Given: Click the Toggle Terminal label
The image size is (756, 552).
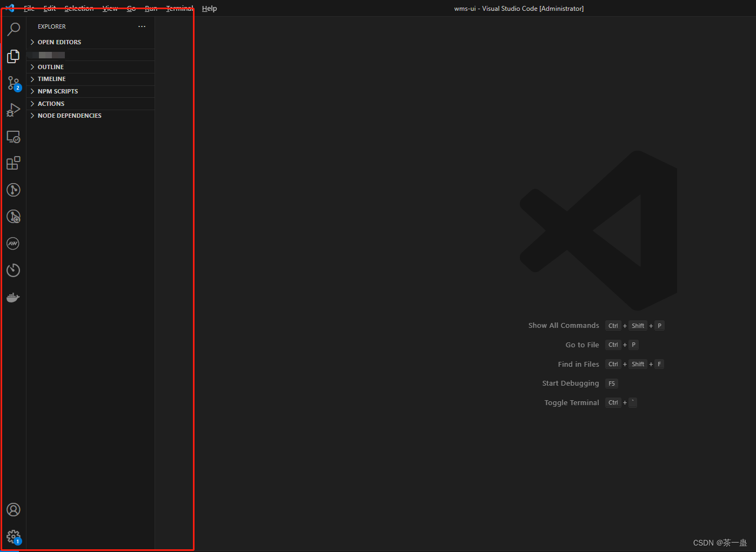Looking at the screenshot, I should 572,403.
